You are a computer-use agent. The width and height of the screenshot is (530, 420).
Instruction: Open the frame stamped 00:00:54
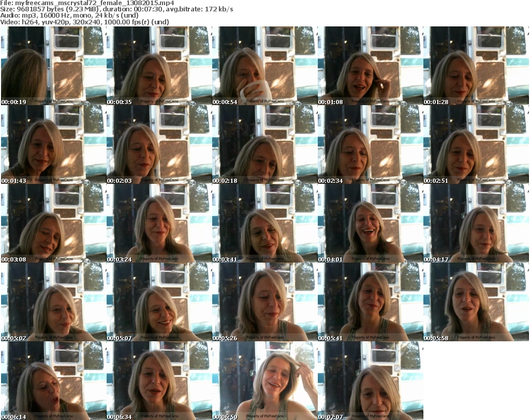click(x=264, y=66)
